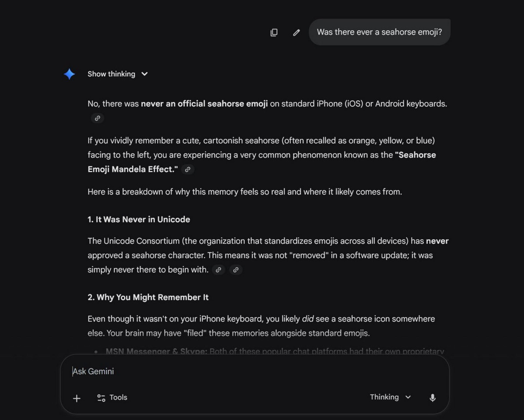
Task: Open the second source link after "begin with."
Action: click(236, 270)
